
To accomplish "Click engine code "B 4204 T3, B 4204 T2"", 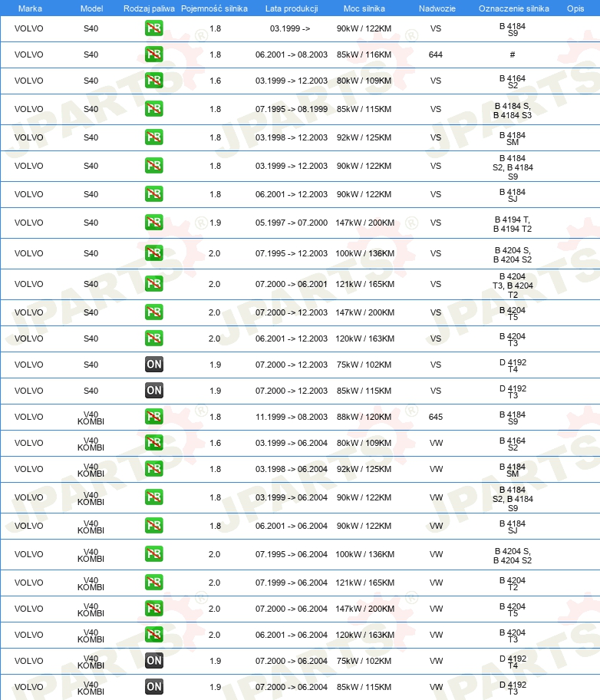I will [513, 286].
